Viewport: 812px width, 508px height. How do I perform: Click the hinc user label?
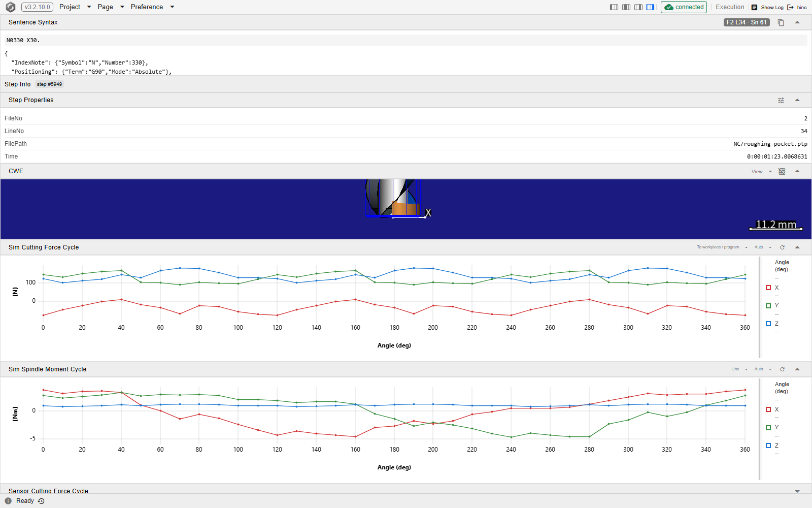click(802, 8)
